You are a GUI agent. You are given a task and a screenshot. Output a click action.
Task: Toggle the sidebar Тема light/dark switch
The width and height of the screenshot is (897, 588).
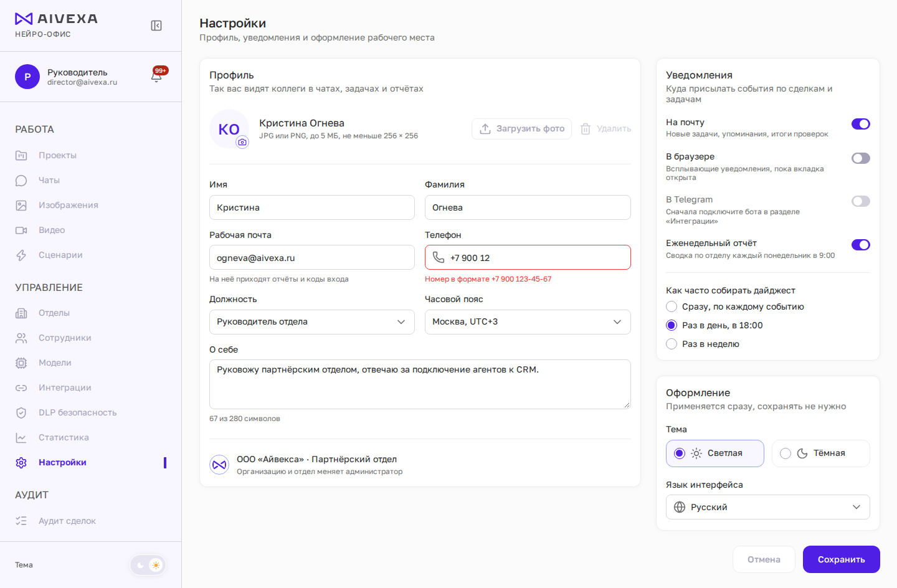click(148, 565)
